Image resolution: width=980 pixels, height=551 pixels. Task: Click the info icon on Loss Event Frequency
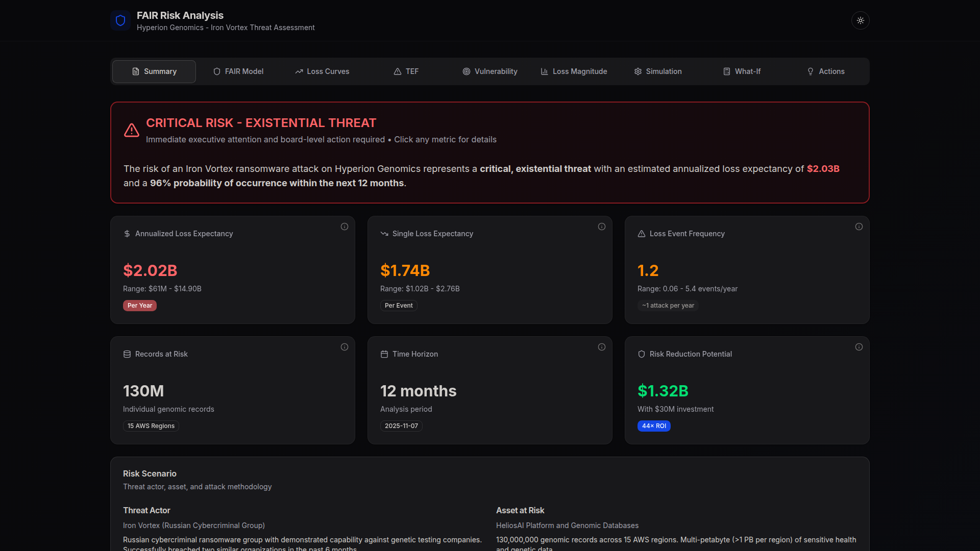859,227
